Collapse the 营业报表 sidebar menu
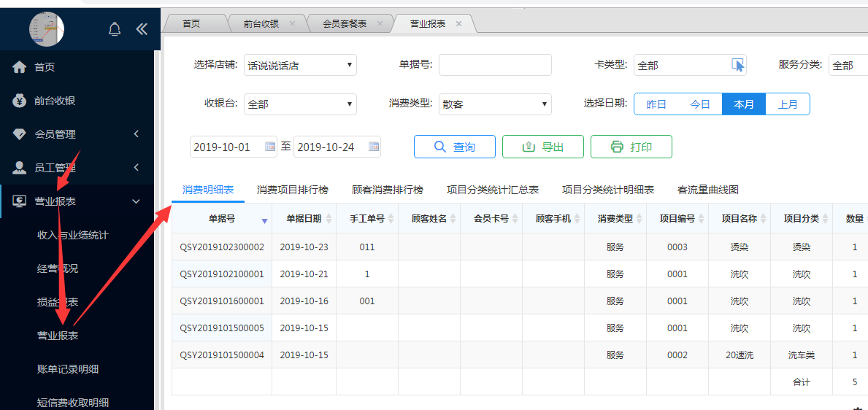Screen dimensions: 868x410 coord(137,201)
